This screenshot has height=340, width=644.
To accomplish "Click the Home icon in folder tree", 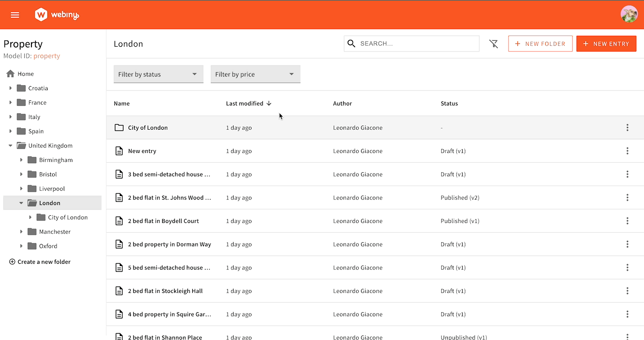I will click(11, 74).
